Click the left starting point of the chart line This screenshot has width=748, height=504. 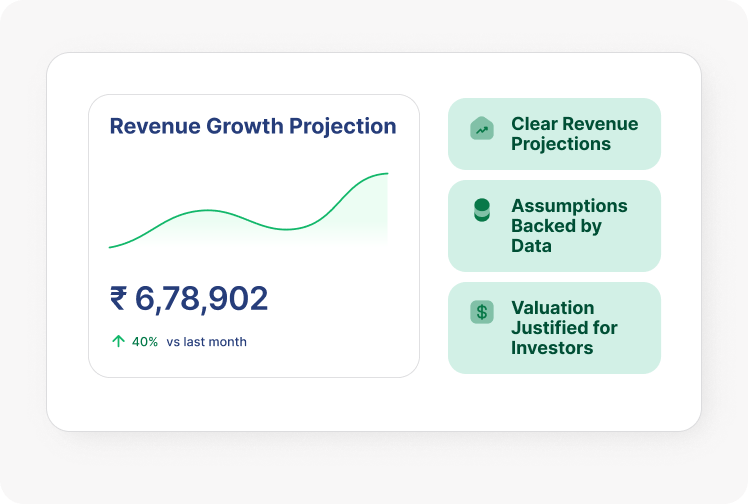[x=110, y=246]
